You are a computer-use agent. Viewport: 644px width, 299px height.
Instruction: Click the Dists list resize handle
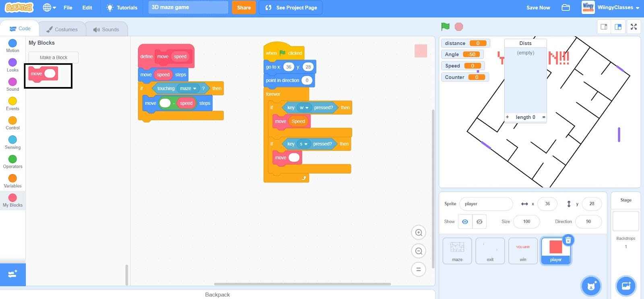pyautogui.click(x=544, y=117)
